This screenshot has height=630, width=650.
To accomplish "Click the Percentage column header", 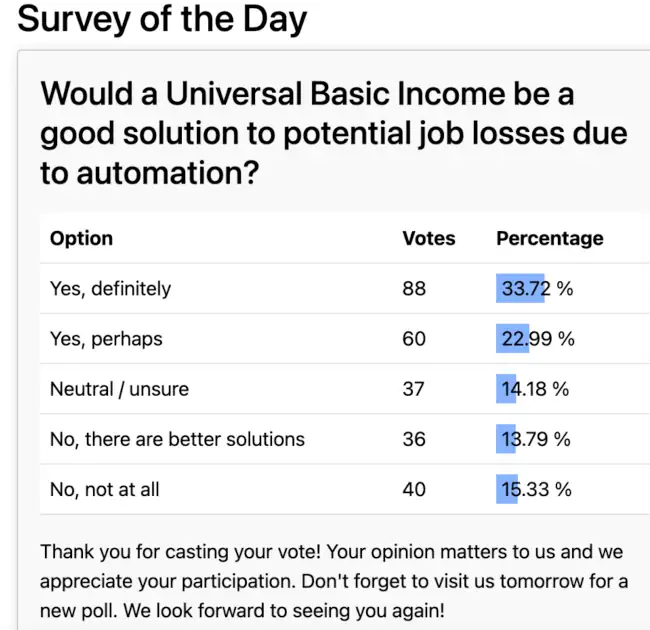I will pos(549,238).
